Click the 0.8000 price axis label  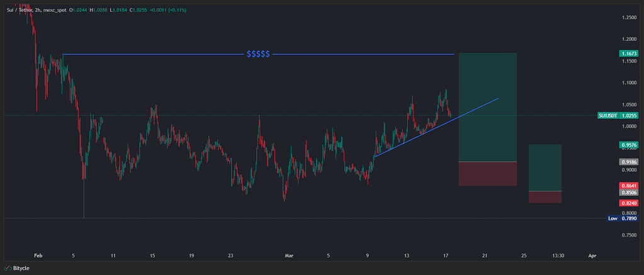coord(629,213)
